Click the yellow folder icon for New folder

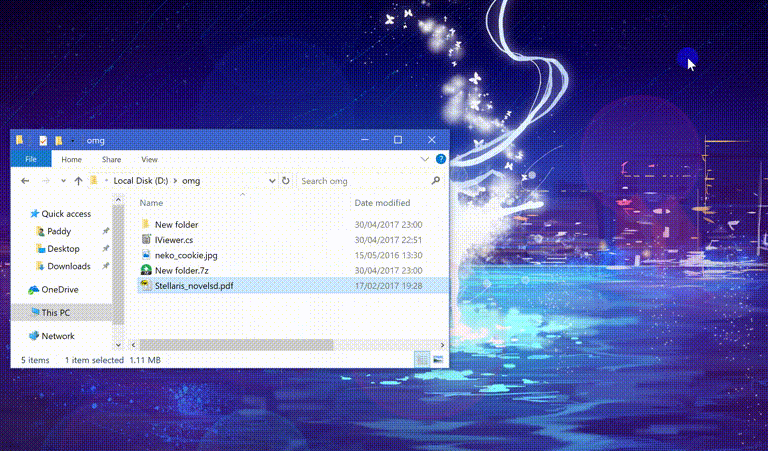click(145, 224)
